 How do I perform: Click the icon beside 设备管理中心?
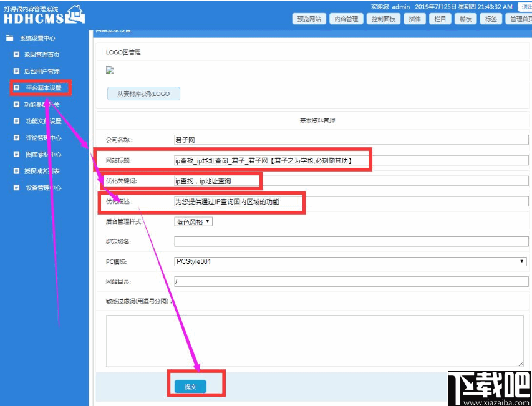pos(16,187)
